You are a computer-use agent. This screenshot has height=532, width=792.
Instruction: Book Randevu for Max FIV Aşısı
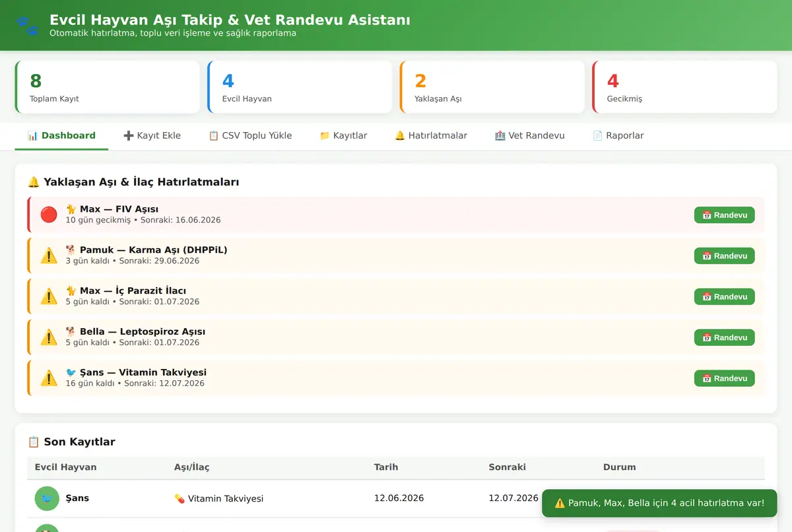pos(724,215)
